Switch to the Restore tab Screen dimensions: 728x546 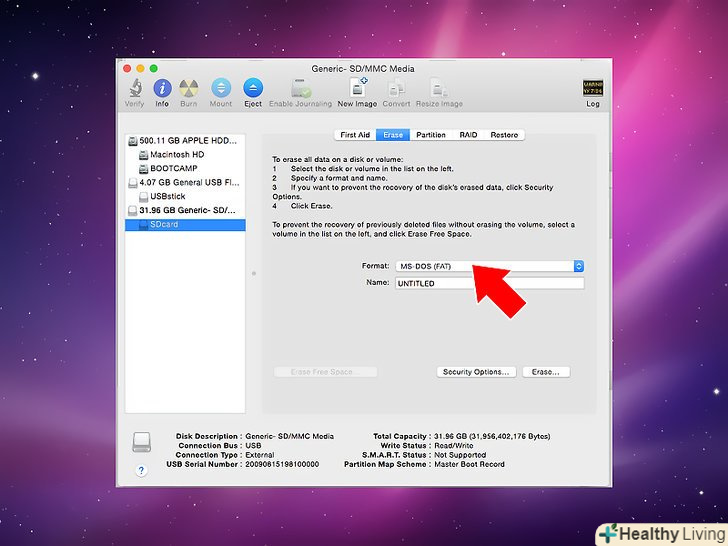(504, 135)
